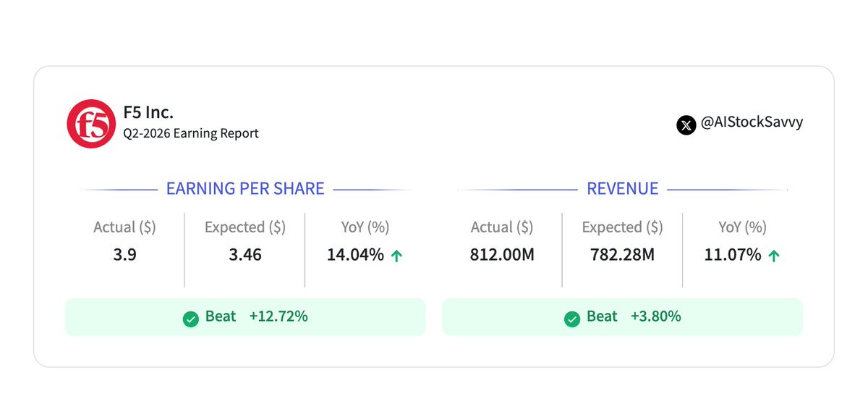The width and height of the screenshot is (868, 399).
Task: Click the green EPS YoY up arrow
Action: [396, 256]
